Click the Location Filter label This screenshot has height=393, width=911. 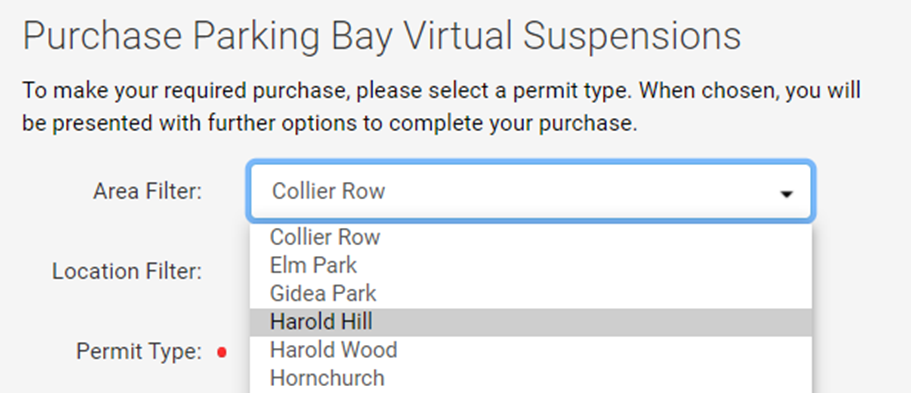coord(127,271)
